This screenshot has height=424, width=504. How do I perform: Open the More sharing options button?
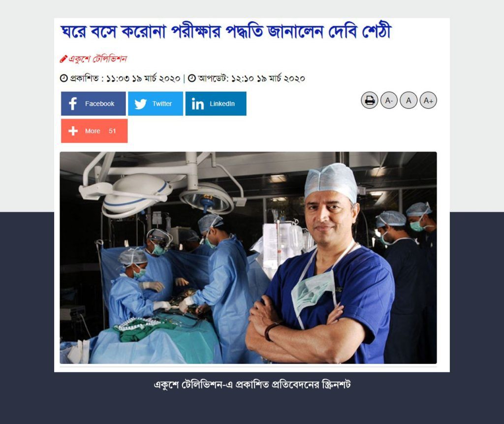[94, 131]
